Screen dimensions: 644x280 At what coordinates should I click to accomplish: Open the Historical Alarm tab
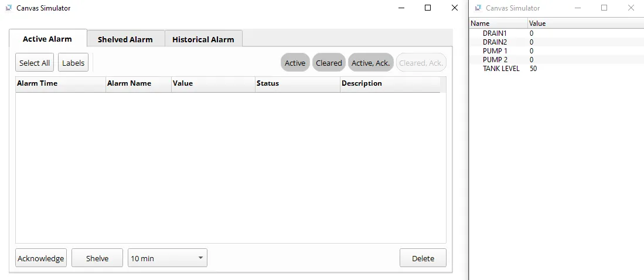pos(203,39)
